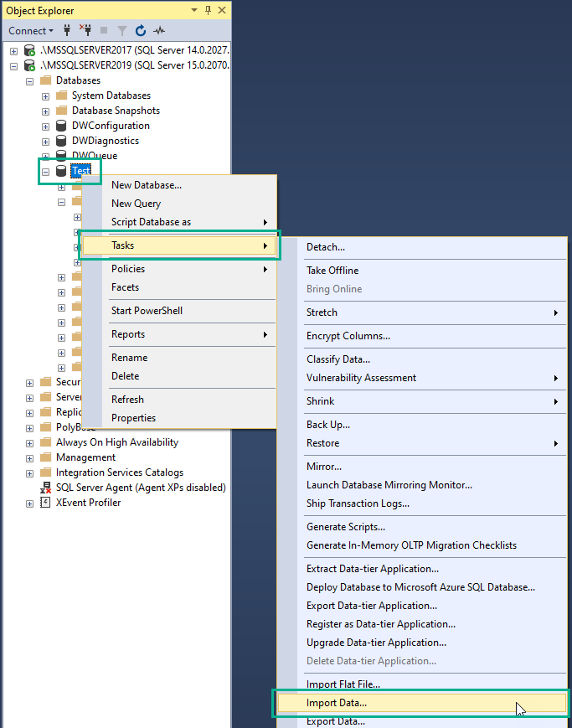Choose New Database... from context menu
This screenshot has height=728, width=572.
tap(178, 185)
